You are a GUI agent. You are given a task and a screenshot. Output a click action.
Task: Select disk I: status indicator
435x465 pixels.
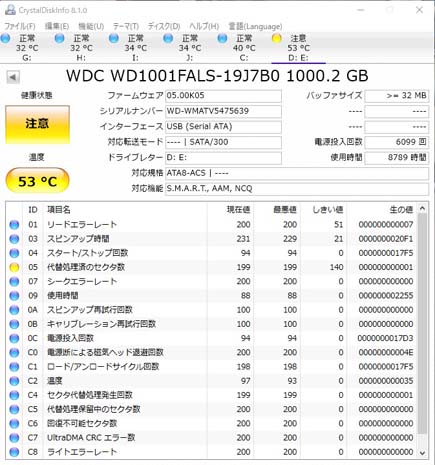(x=114, y=38)
